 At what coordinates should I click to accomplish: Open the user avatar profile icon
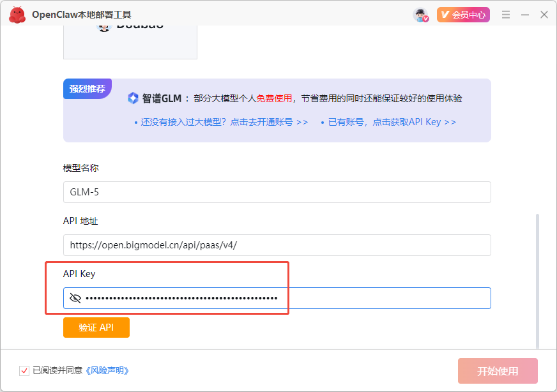click(418, 13)
